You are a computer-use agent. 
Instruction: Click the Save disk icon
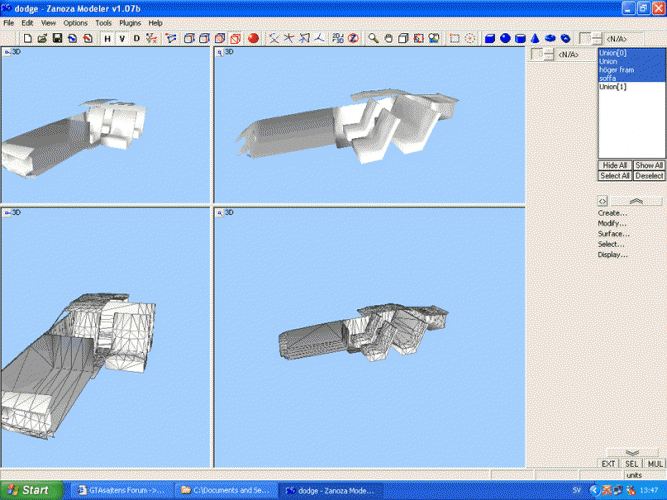click(58, 39)
